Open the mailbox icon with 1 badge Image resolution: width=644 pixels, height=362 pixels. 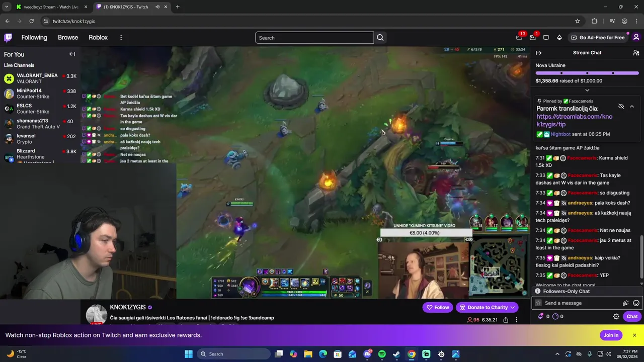click(533, 37)
